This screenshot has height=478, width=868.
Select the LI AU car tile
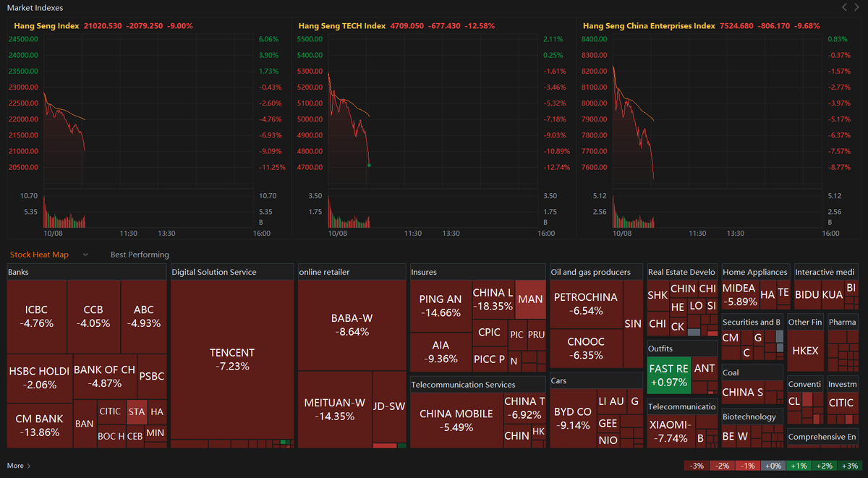pos(611,401)
